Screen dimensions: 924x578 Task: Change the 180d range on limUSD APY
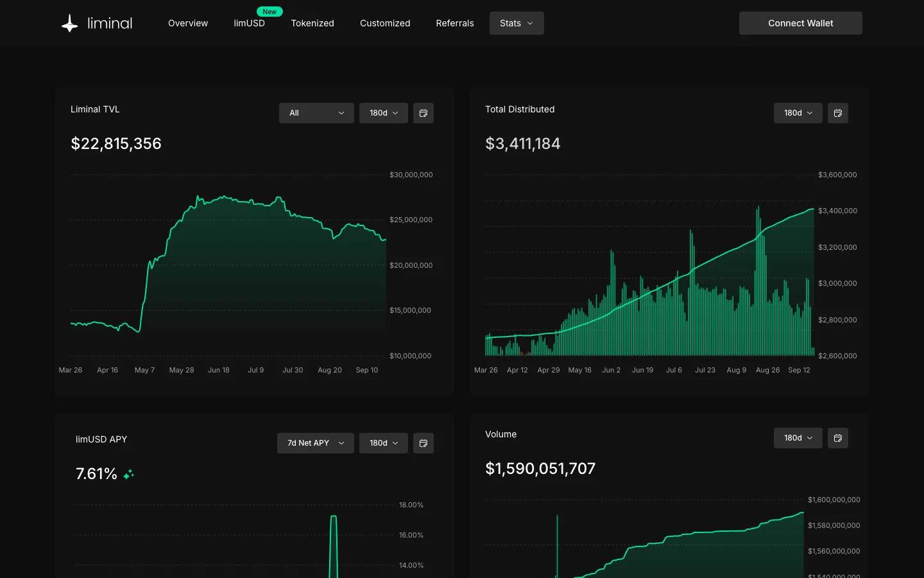coord(384,443)
